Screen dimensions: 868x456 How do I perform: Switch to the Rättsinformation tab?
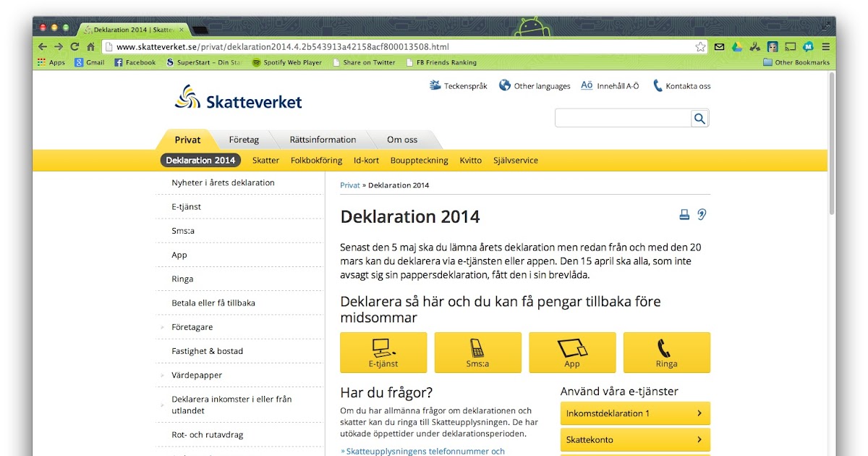(x=323, y=140)
